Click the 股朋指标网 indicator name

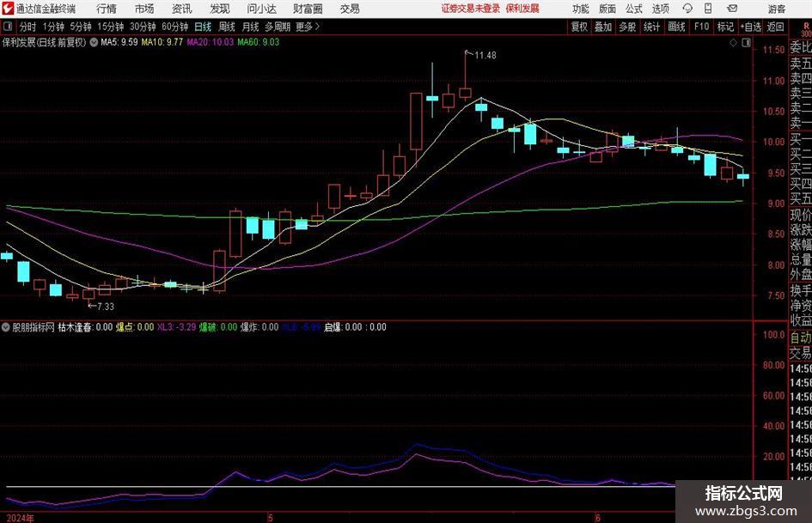[x=34, y=327]
